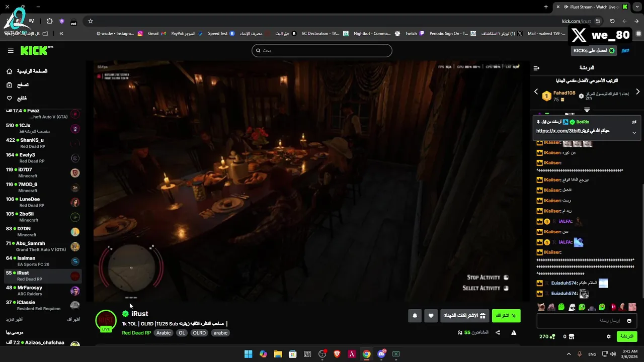Open the Gmail bookmark
Image resolution: width=644 pixels, height=362 pixels.
(157, 34)
